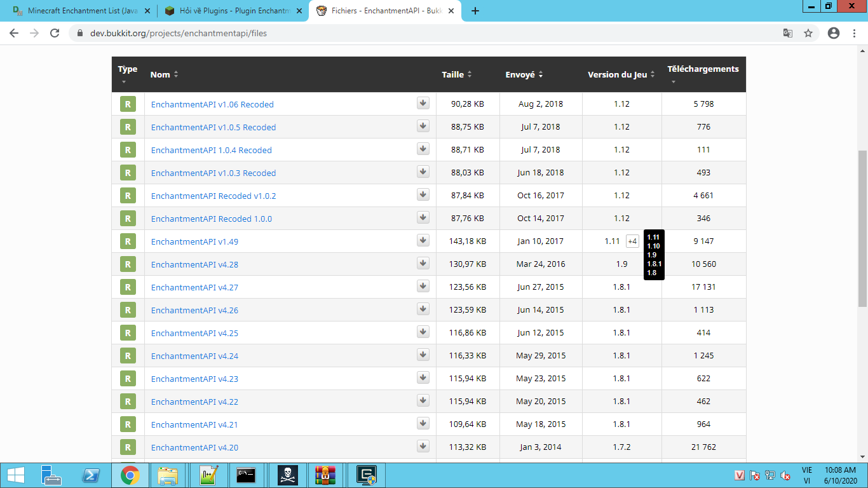Image resolution: width=868 pixels, height=488 pixels.
Task: Reload the current page
Action: click(55, 33)
